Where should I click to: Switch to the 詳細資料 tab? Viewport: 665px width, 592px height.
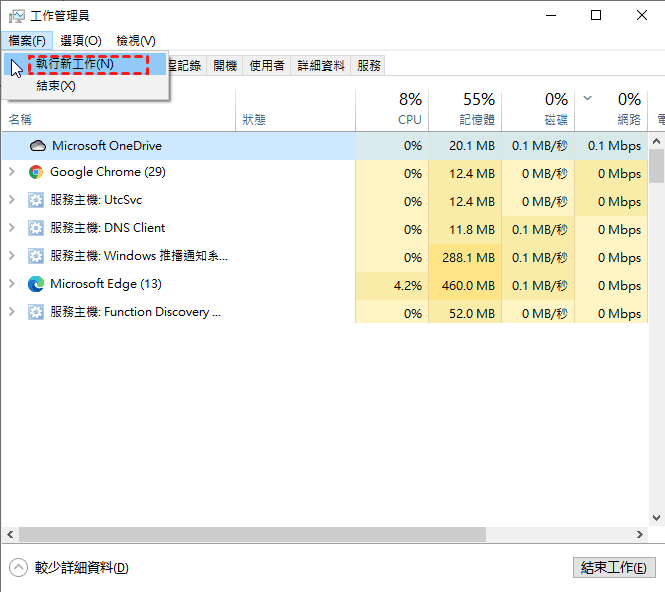pyautogui.click(x=321, y=66)
